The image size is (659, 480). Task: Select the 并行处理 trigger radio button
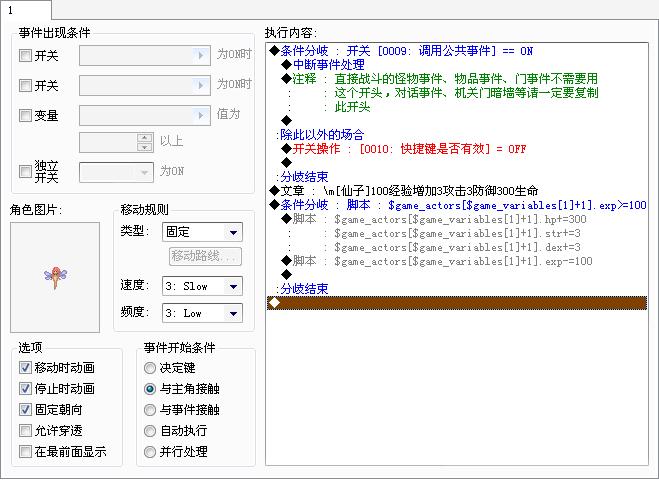(x=150, y=452)
